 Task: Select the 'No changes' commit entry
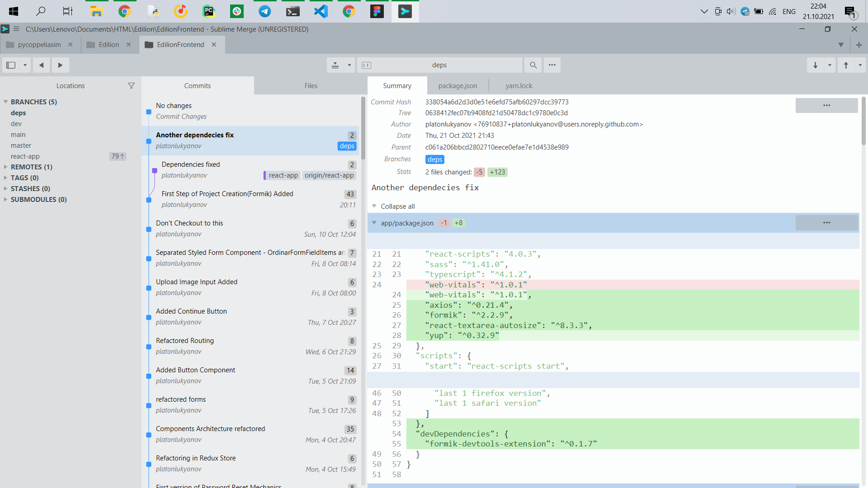pos(251,111)
